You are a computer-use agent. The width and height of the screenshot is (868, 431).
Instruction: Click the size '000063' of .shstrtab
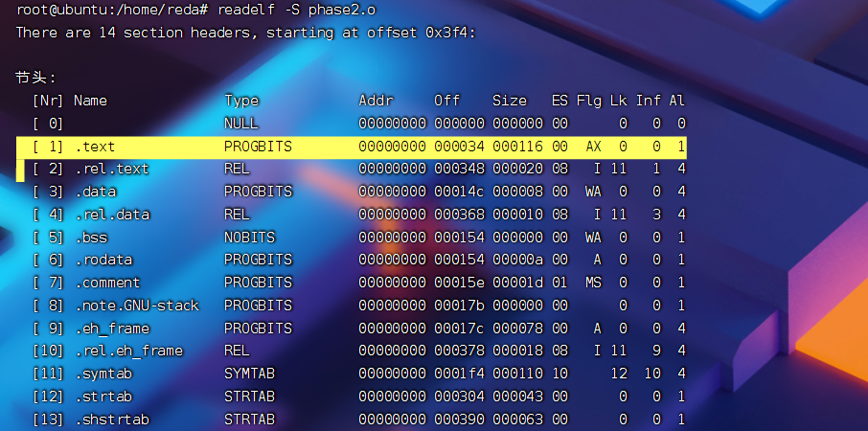[517, 420]
